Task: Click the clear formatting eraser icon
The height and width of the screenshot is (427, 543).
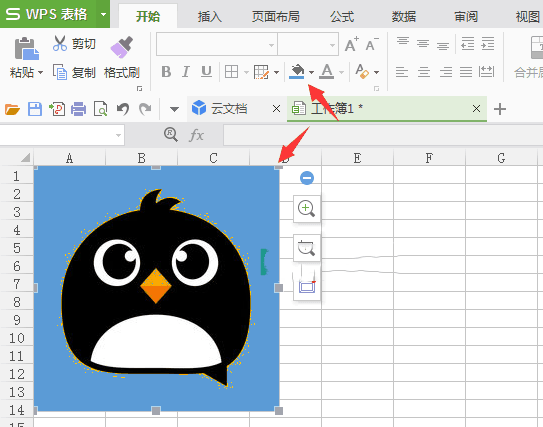Action: [x=362, y=72]
